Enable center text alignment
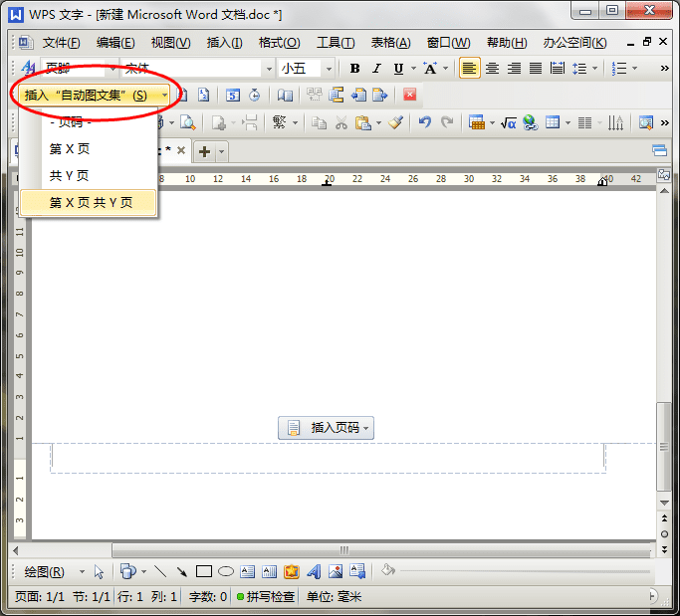Viewport: 680px width, 616px height. tap(492, 68)
